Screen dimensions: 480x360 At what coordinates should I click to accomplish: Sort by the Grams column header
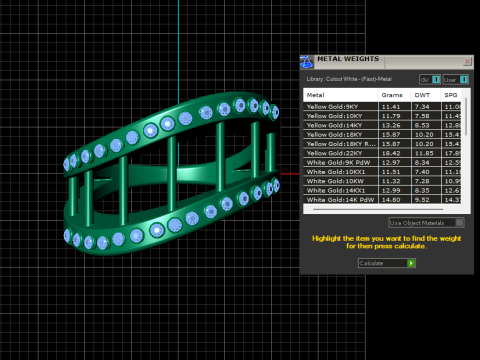[x=395, y=95]
